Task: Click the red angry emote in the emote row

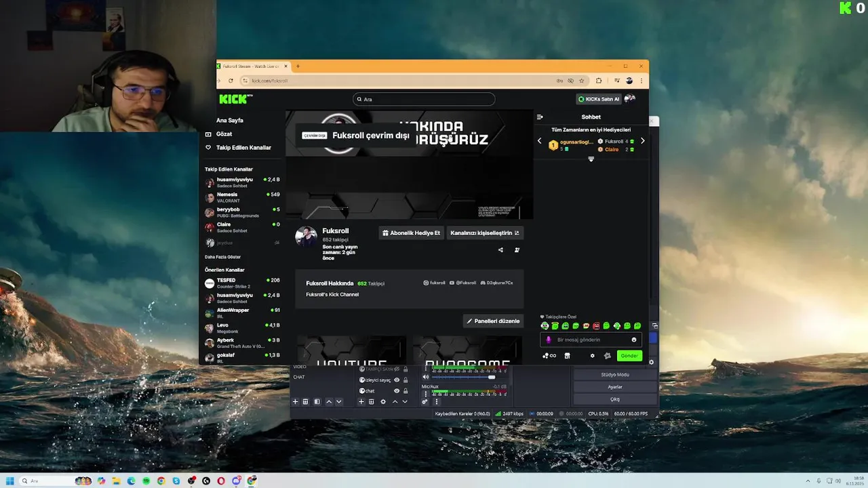Action: [x=596, y=326]
